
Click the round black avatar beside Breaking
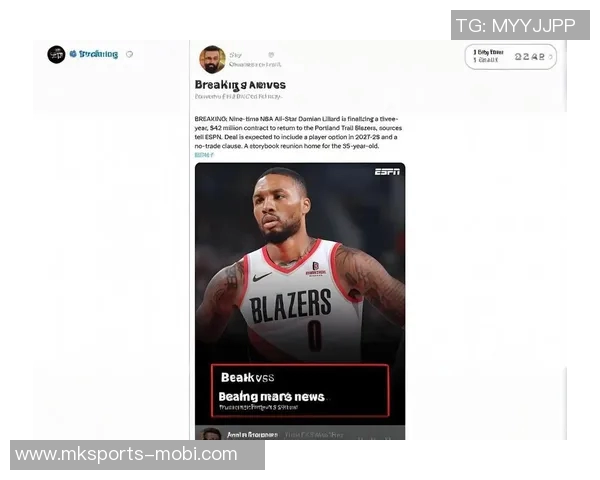pyautogui.click(x=56, y=54)
